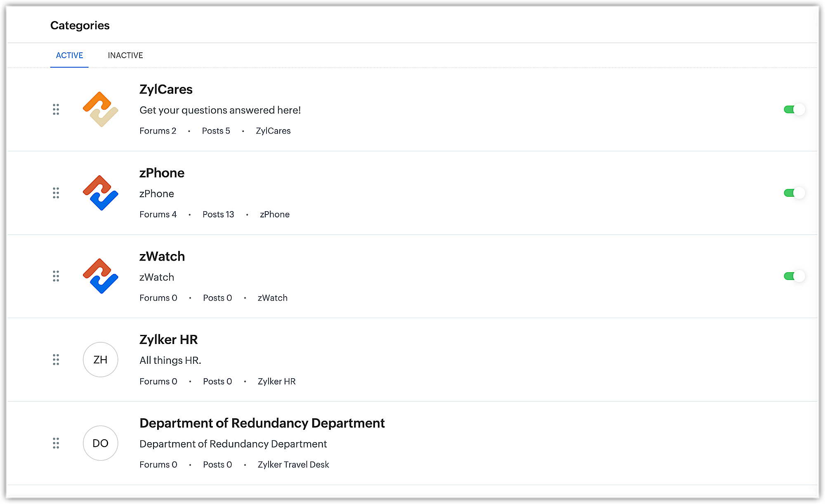The width and height of the screenshot is (825, 504).
Task: Toggle the zWatch category off
Action: 794,276
